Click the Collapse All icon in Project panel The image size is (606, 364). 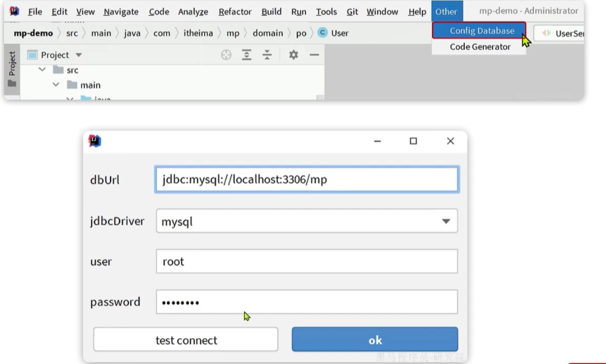pyautogui.click(x=267, y=55)
